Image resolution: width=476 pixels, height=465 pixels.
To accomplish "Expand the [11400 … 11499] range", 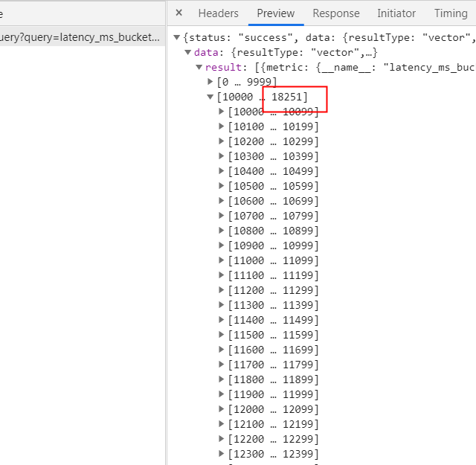I will click(222, 320).
